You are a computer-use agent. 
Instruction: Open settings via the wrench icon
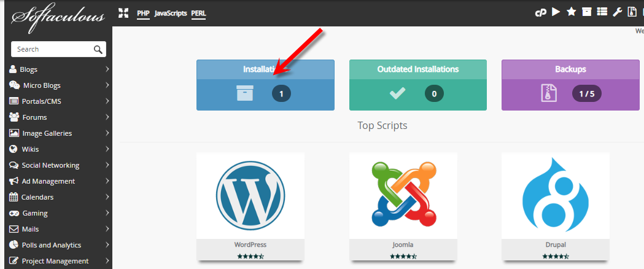(x=618, y=12)
